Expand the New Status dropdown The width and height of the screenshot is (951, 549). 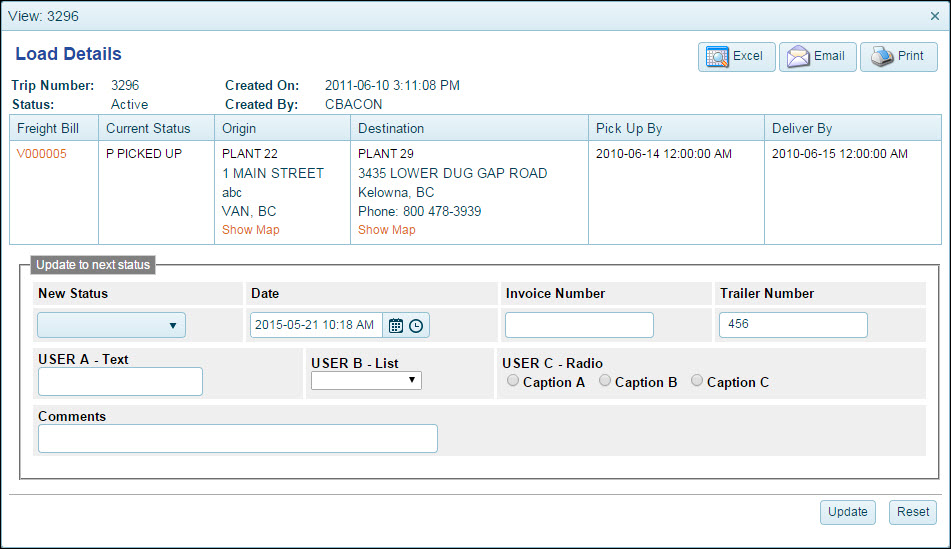pyautogui.click(x=112, y=325)
